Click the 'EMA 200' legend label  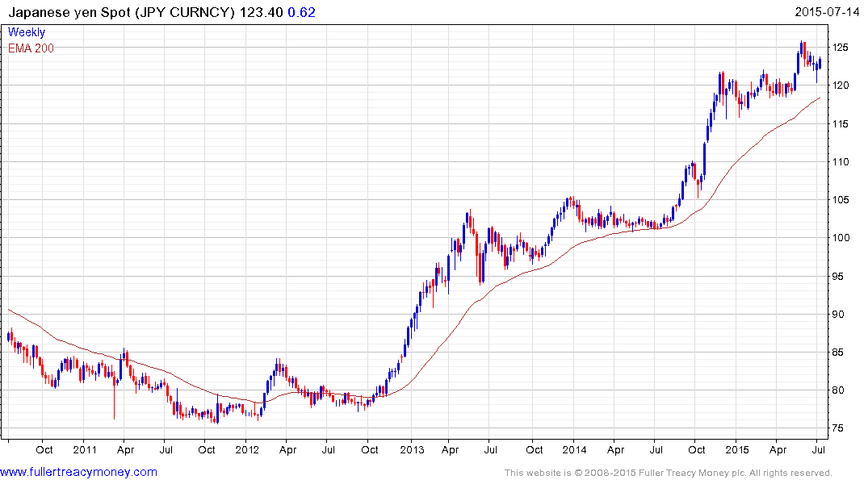pos(31,48)
